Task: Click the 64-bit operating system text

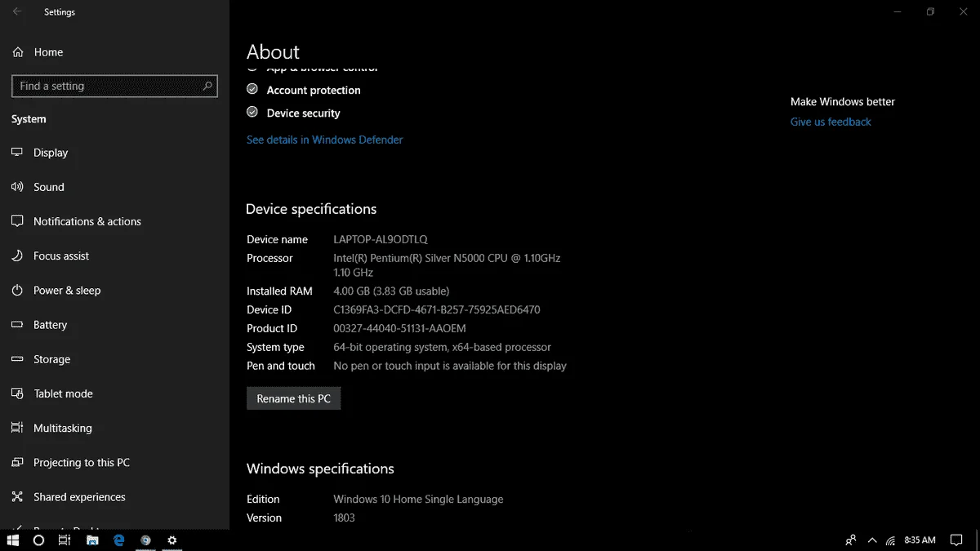Action: click(x=442, y=347)
